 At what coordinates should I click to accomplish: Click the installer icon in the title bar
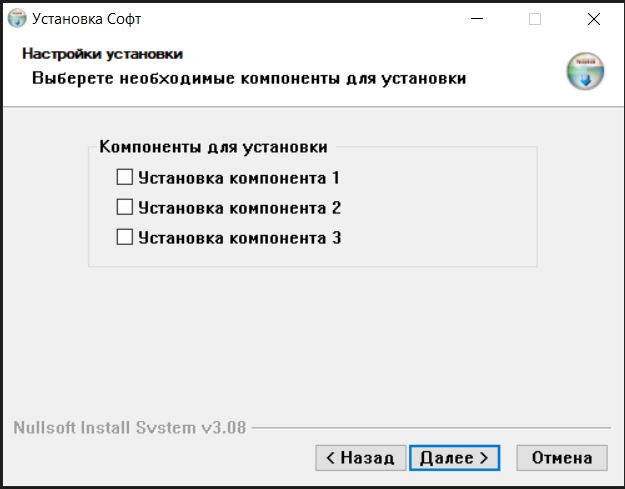(17, 18)
